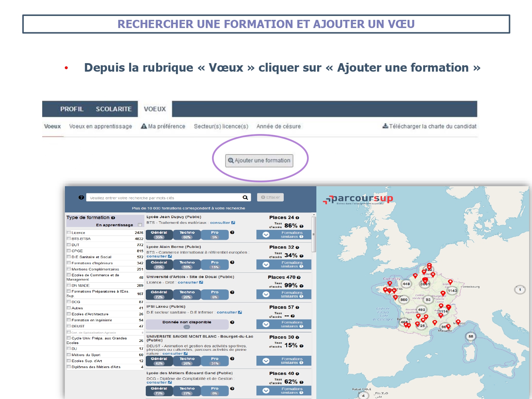532x399 pixels.
Task: Click the help icon left of search box
Action: click(81, 198)
